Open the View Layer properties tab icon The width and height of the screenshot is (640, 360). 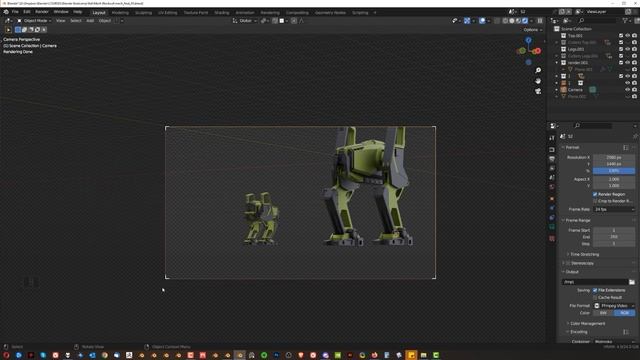552,168
